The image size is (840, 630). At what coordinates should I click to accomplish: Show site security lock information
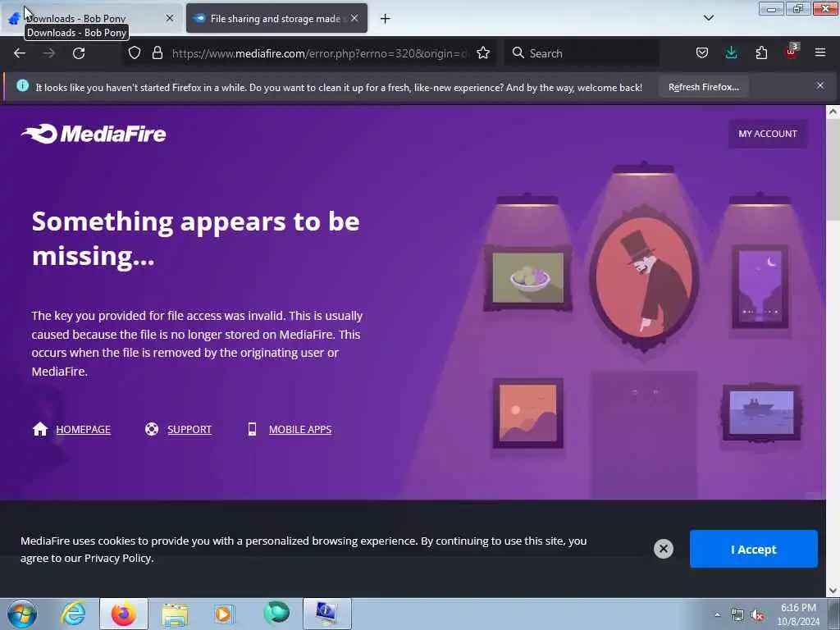pos(157,53)
